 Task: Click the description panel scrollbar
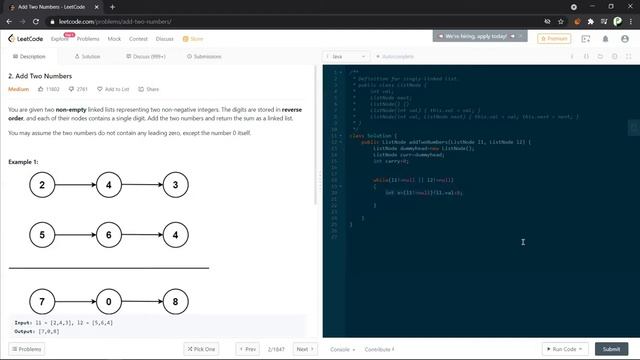pyautogui.click(x=316, y=135)
